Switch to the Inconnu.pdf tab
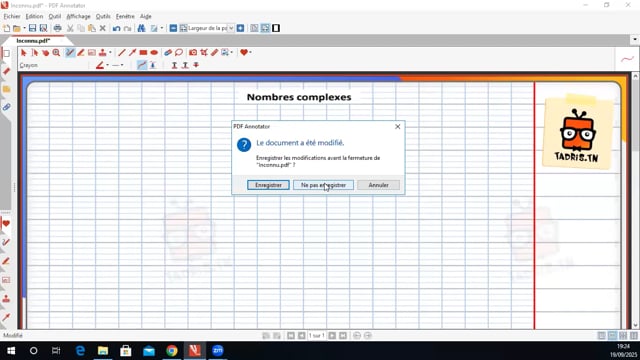The width and height of the screenshot is (640, 360). (x=33, y=41)
